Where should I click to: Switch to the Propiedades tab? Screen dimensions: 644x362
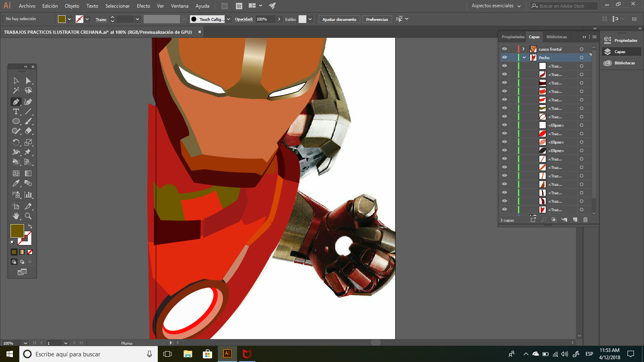click(x=513, y=37)
